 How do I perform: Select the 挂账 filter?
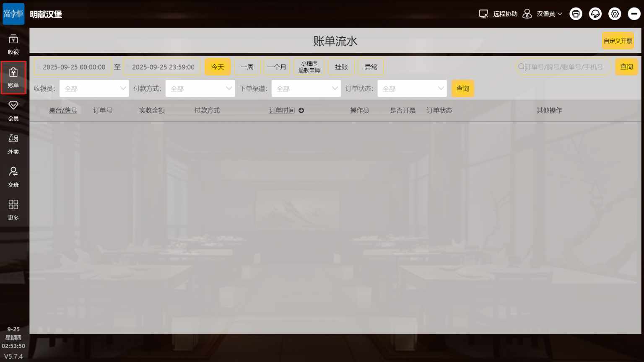pos(341,67)
